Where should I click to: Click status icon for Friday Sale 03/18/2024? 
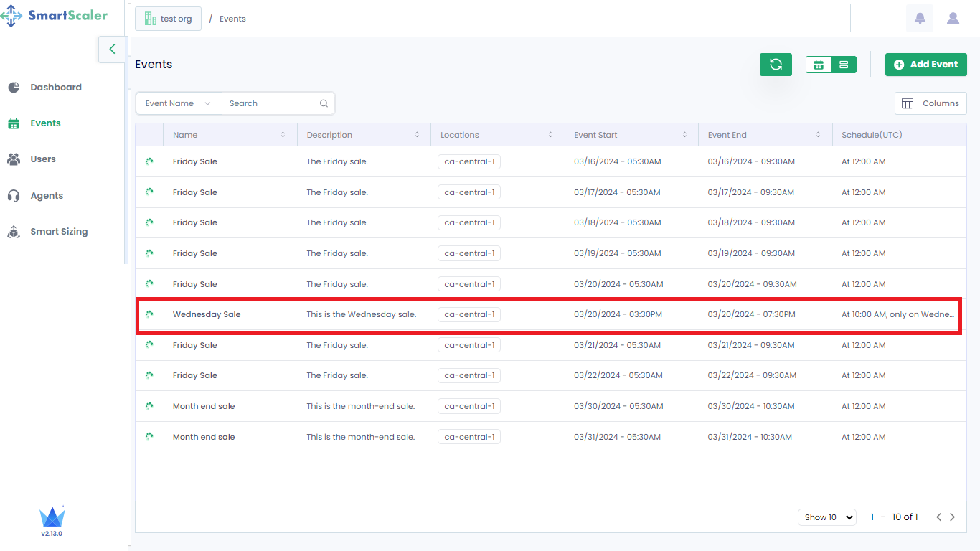pos(149,222)
